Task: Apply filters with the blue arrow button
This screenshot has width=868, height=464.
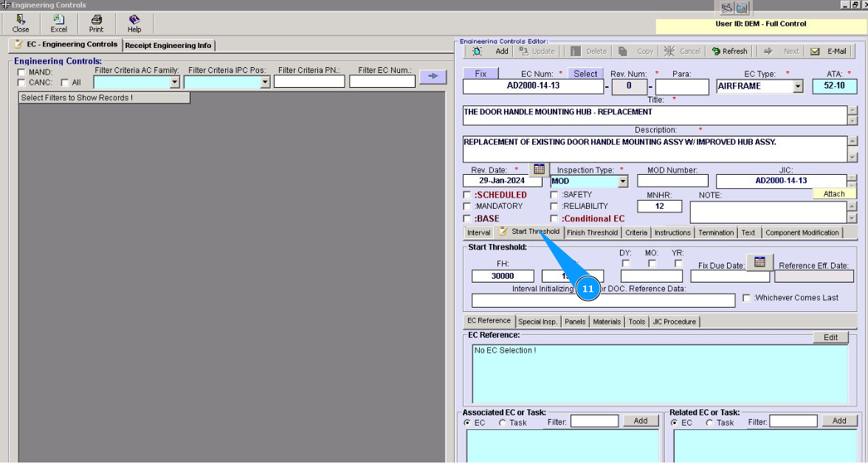Action: click(433, 76)
